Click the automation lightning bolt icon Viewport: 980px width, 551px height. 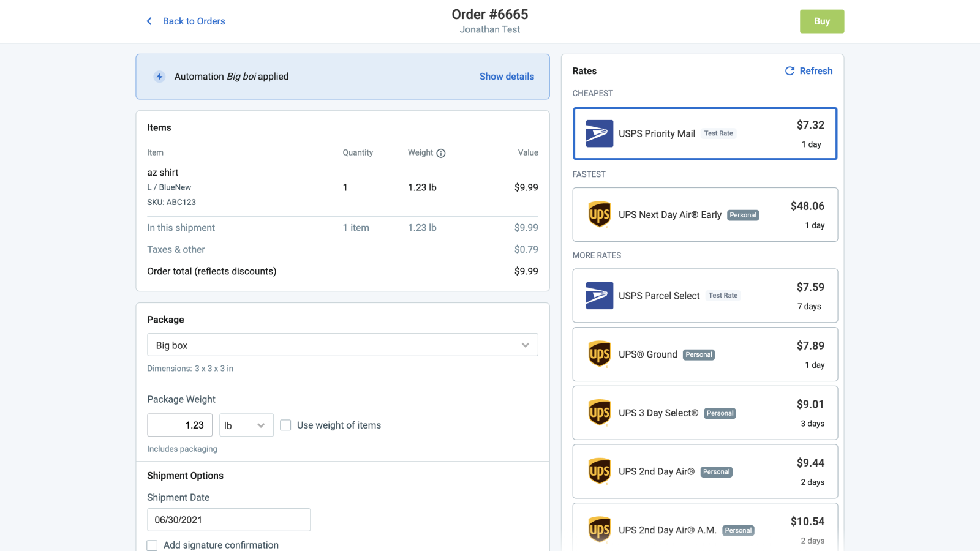coord(159,77)
